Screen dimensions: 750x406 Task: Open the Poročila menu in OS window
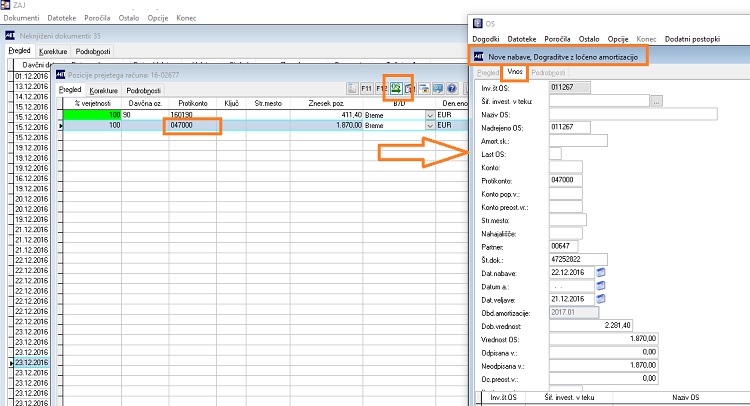(x=557, y=39)
